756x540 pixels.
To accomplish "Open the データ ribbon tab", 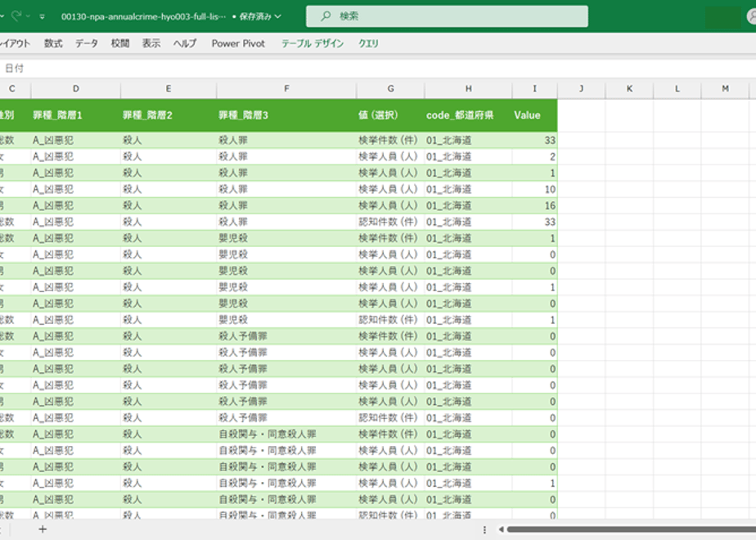I will coord(86,43).
